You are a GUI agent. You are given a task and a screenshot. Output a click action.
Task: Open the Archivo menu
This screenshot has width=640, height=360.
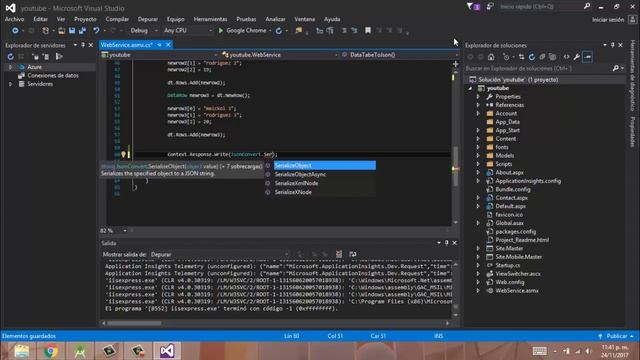tap(14, 19)
